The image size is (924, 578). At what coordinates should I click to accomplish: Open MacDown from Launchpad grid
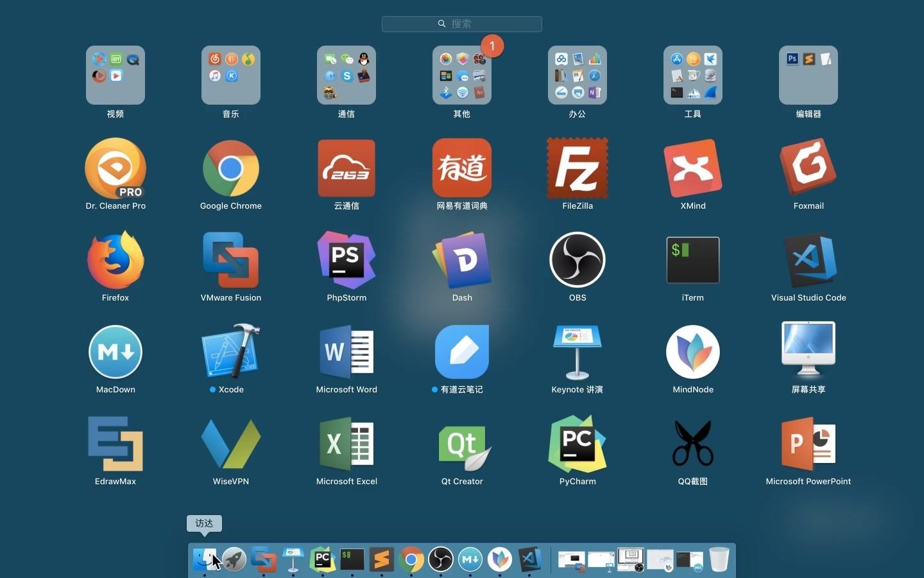pos(116,352)
